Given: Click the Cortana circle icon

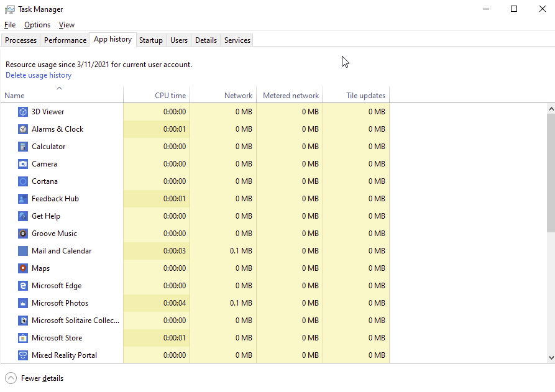Looking at the screenshot, I should click(x=23, y=181).
